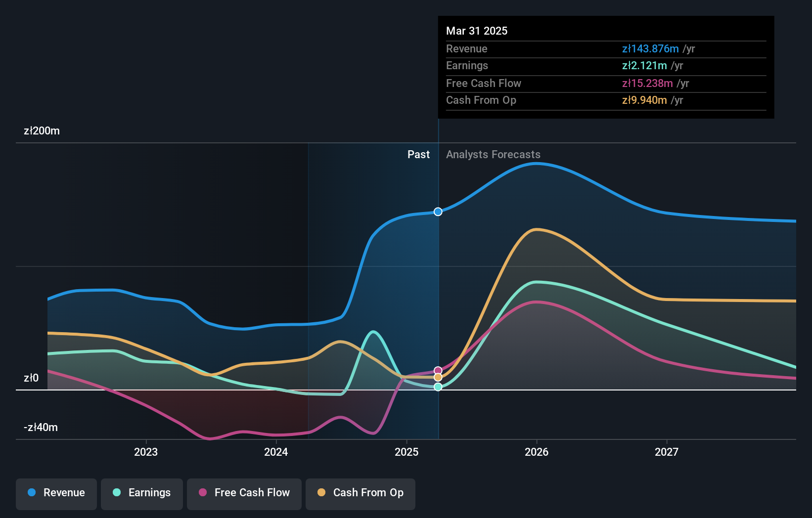
Task: Click the Cash From Op tooltip row label
Action: tap(481, 100)
